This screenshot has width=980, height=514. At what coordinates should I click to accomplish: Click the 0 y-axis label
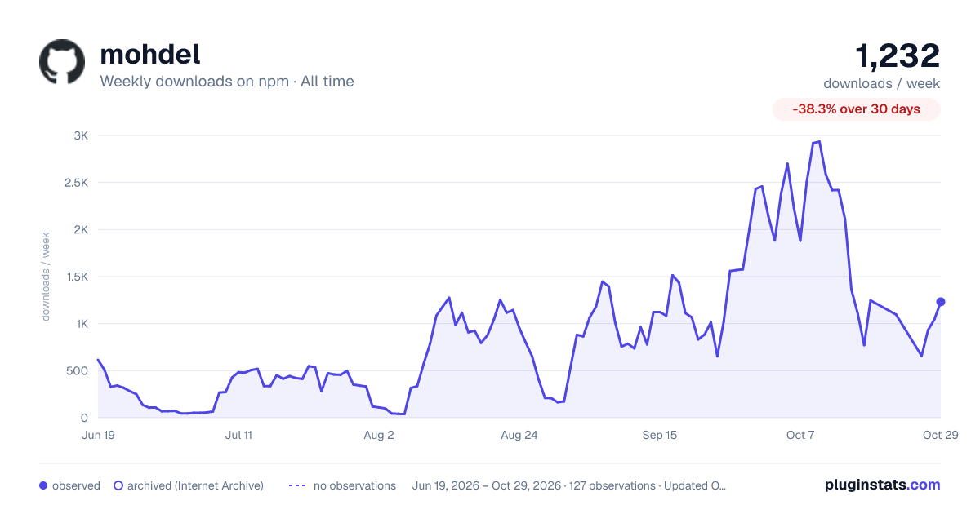84,418
